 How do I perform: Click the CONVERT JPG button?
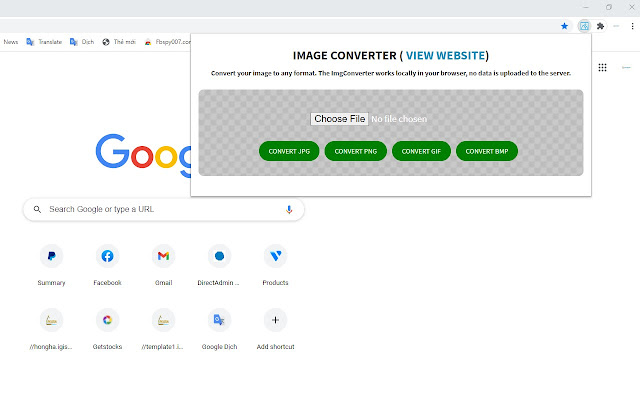pos(289,151)
